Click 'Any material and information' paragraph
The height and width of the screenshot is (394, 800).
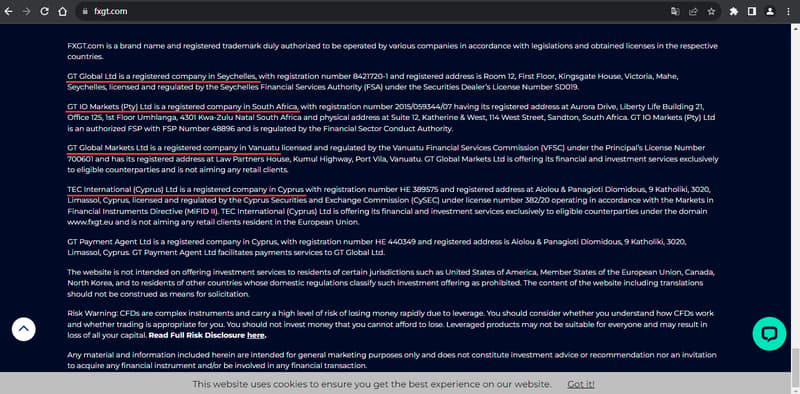(x=392, y=360)
